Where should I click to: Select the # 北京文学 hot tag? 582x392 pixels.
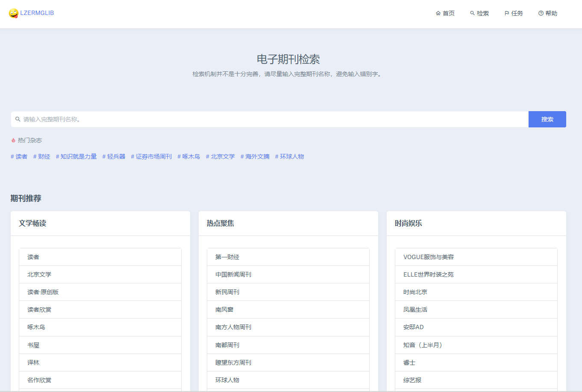(x=220, y=156)
